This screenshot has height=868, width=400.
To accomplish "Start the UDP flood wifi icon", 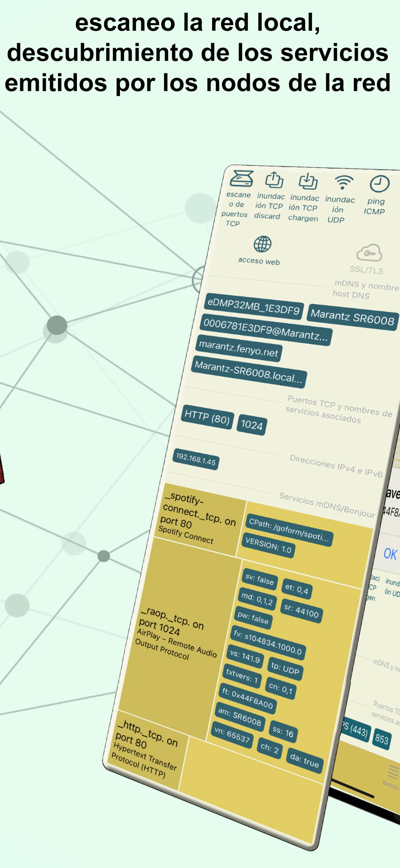I will 344,183.
